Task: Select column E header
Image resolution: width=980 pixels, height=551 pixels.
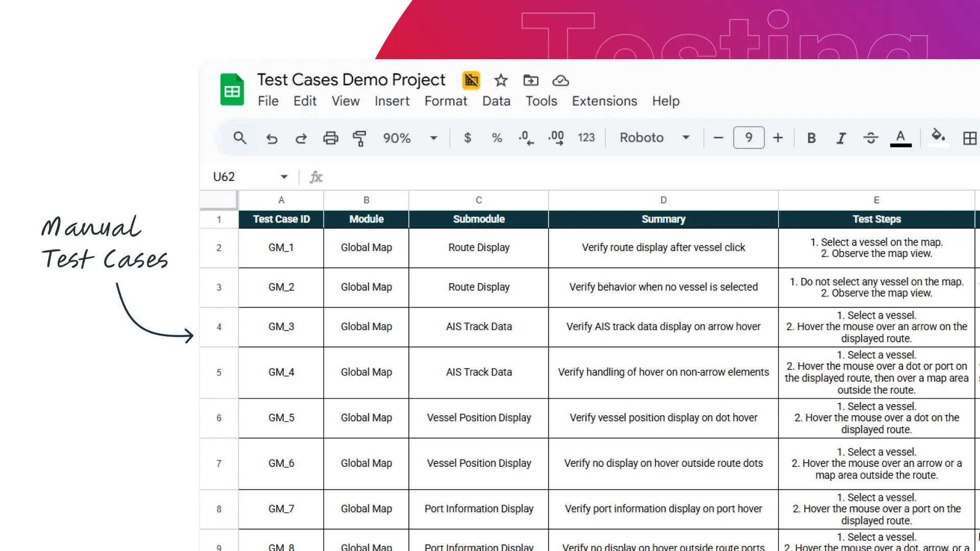Action: [876, 201]
